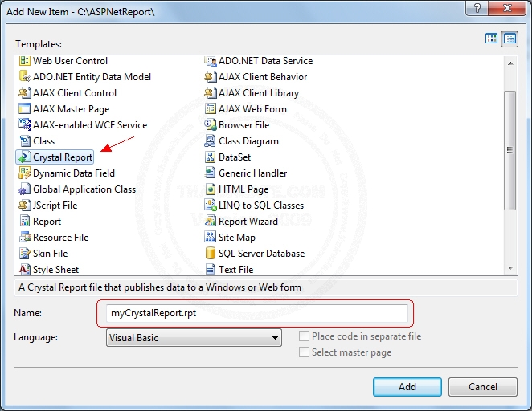Click the Report Wizard icon
This screenshot has height=411, width=532.
(x=211, y=222)
